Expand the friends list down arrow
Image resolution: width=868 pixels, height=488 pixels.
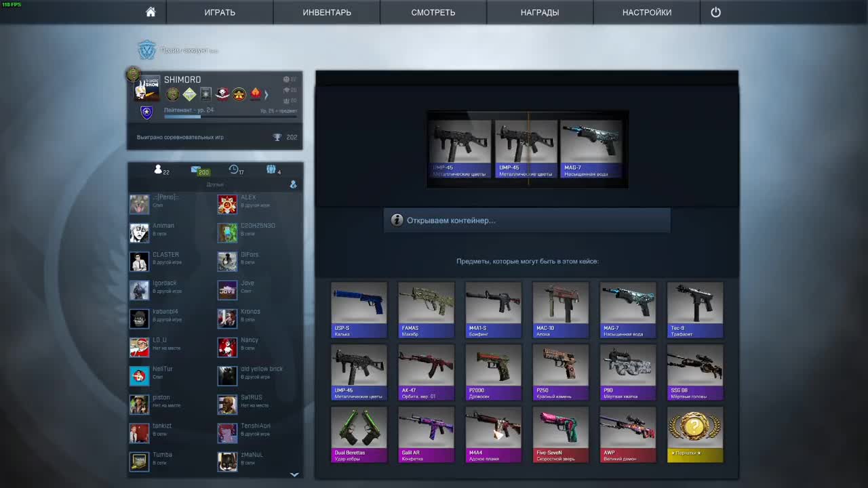[x=294, y=474]
